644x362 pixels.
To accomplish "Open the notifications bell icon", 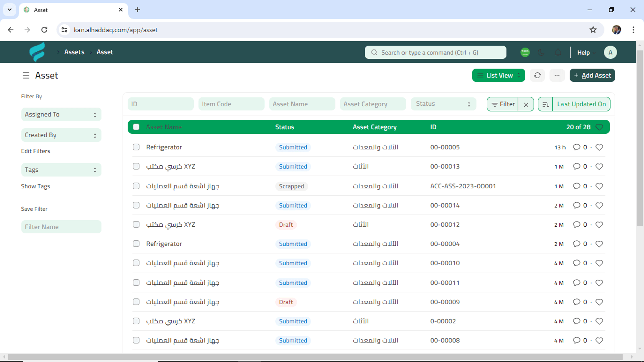I will coord(558,52).
